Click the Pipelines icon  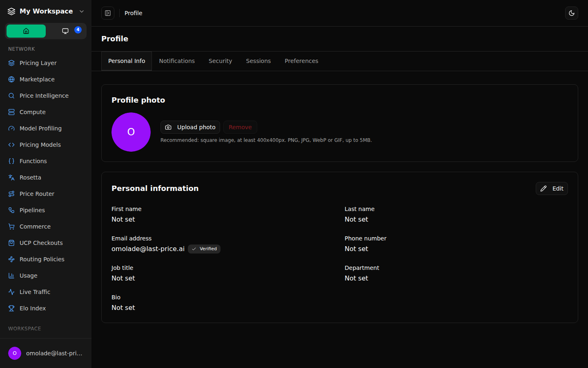coord(11,210)
